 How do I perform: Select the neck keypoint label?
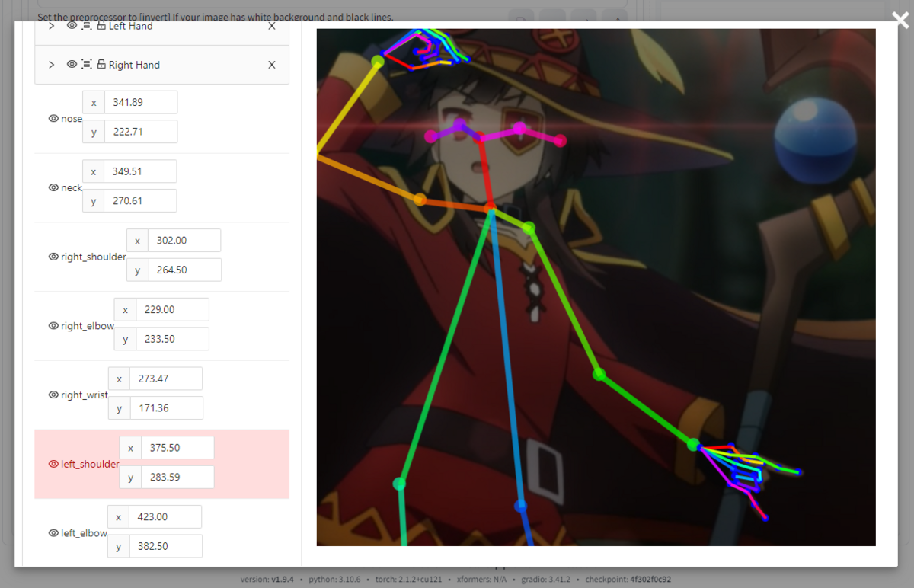[72, 187]
